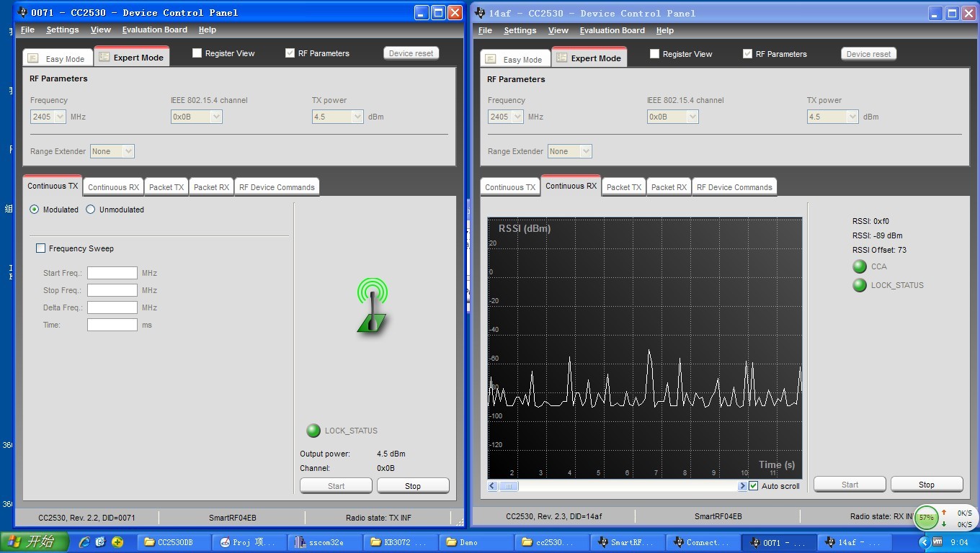The width and height of the screenshot is (980, 553).
Task: Click the green LOCK_STATUS indicator in the 14af window
Action: [x=860, y=285]
